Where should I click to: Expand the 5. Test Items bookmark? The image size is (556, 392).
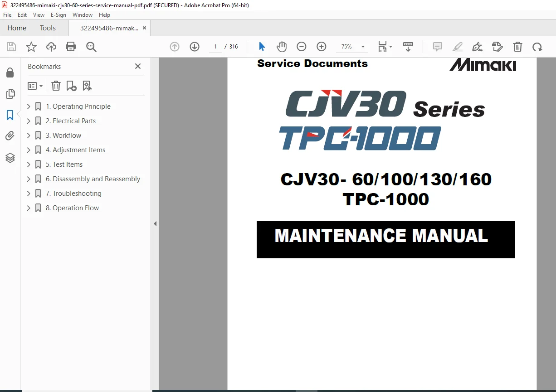click(29, 165)
